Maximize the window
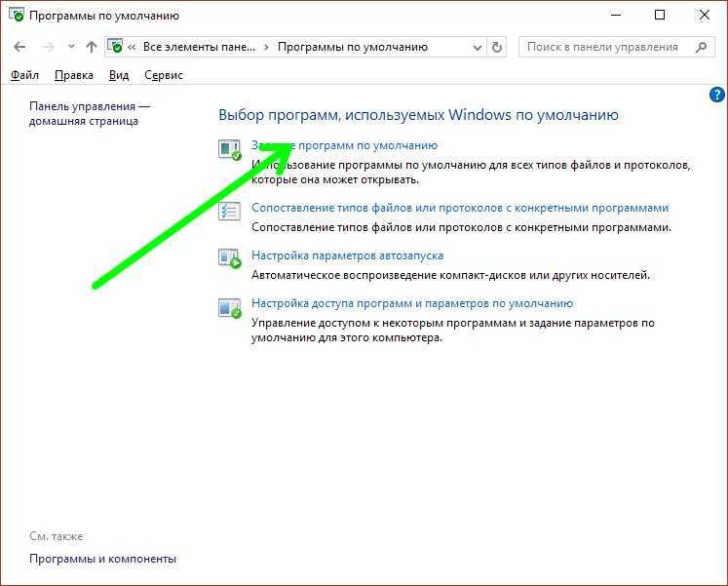This screenshot has width=728, height=586. coord(659,15)
